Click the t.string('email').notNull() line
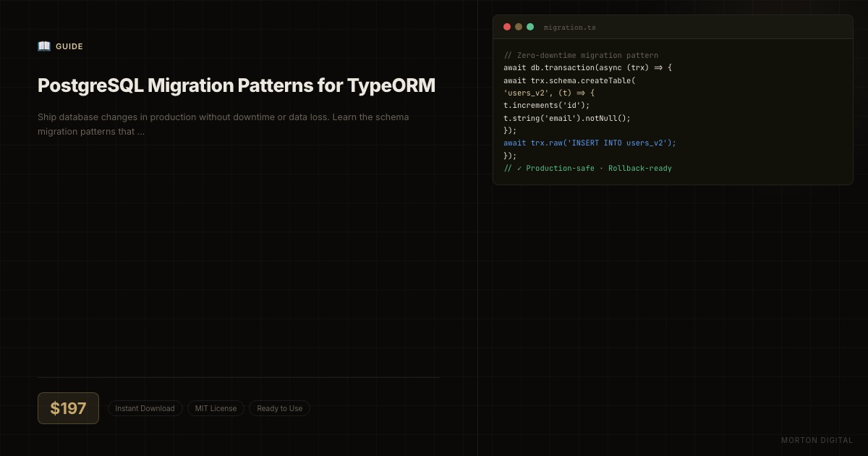This screenshot has width=868, height=456. 567,118
